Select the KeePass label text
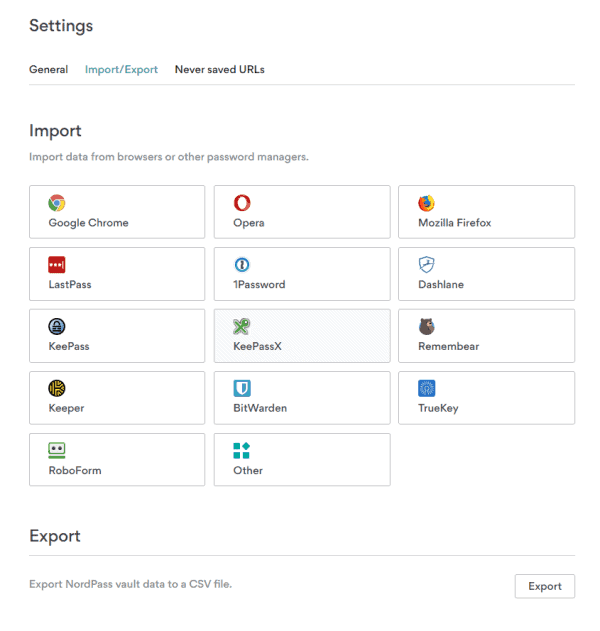The height and width of the screenshot is (631, 600). point(69,346)
